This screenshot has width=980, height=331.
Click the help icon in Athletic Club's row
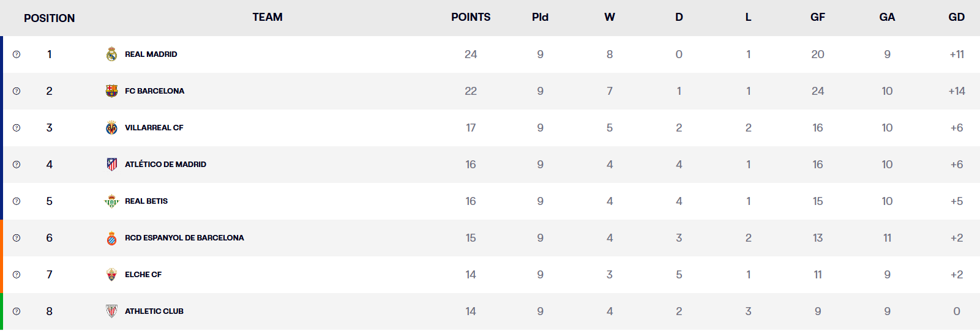(x=17, y=311)
